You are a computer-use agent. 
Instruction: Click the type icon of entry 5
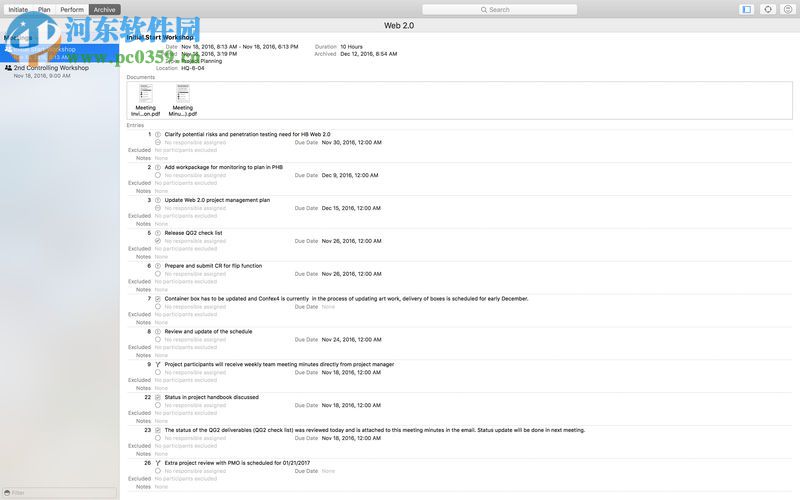click(x=158, y=233)
